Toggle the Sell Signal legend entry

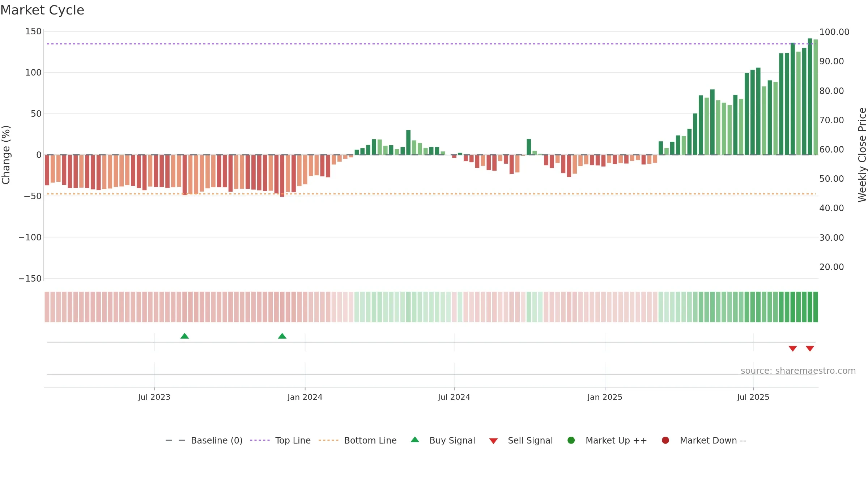pos(521,440)
